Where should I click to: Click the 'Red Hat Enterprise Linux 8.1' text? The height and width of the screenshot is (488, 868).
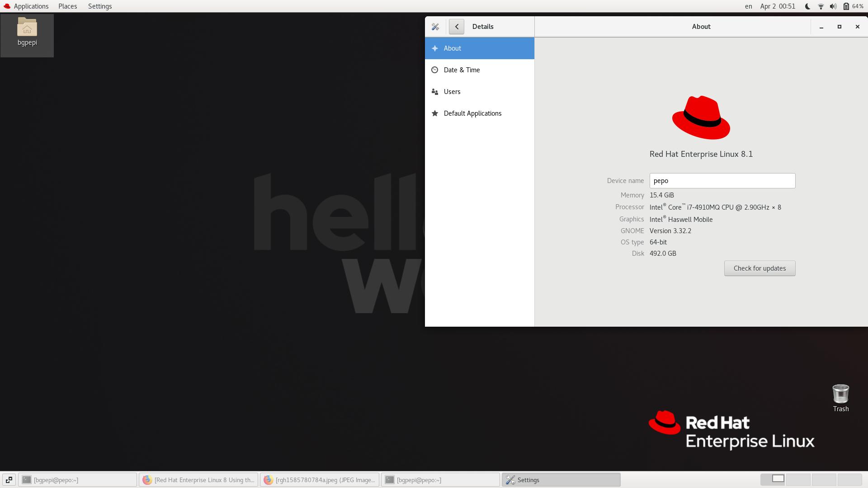tap(701, 154)
